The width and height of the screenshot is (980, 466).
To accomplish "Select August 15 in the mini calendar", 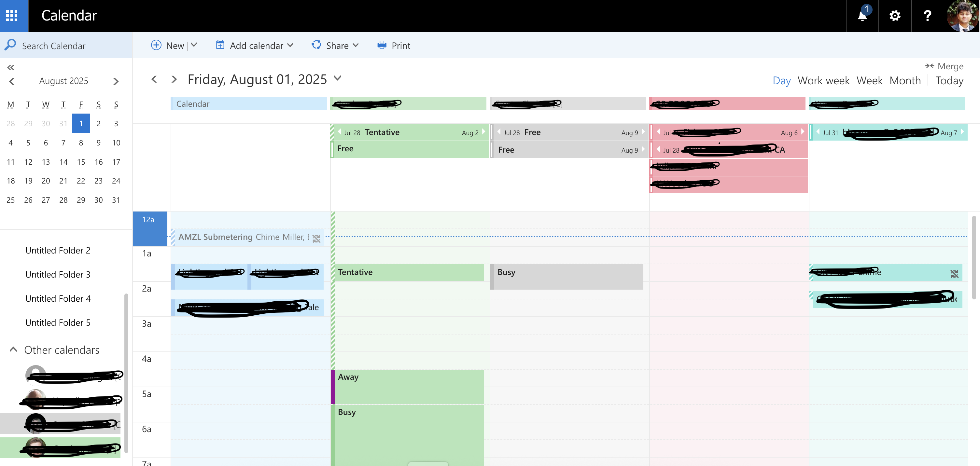I will click(81, 162).
